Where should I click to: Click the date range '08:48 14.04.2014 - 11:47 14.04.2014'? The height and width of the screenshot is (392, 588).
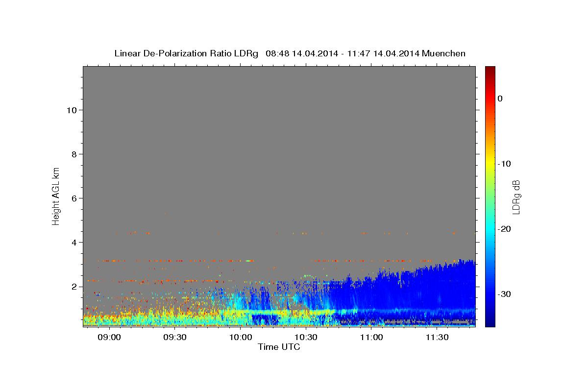[343, 53]
